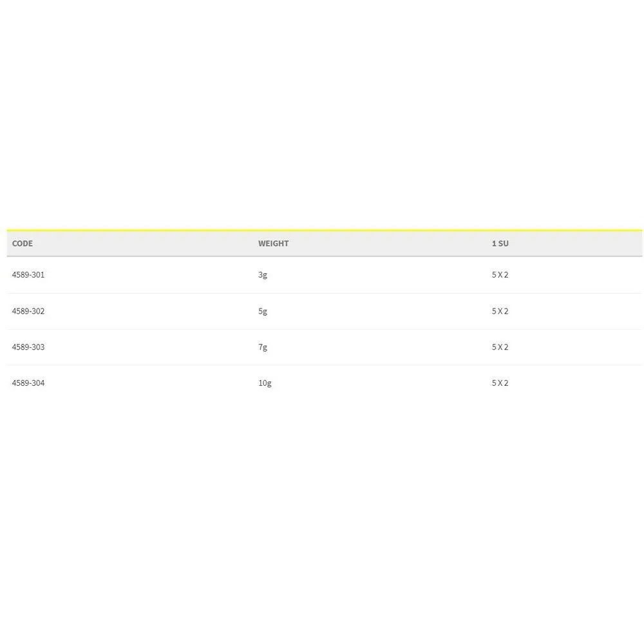Select product code 4589-301
The image size is (644, 644).
28,275
